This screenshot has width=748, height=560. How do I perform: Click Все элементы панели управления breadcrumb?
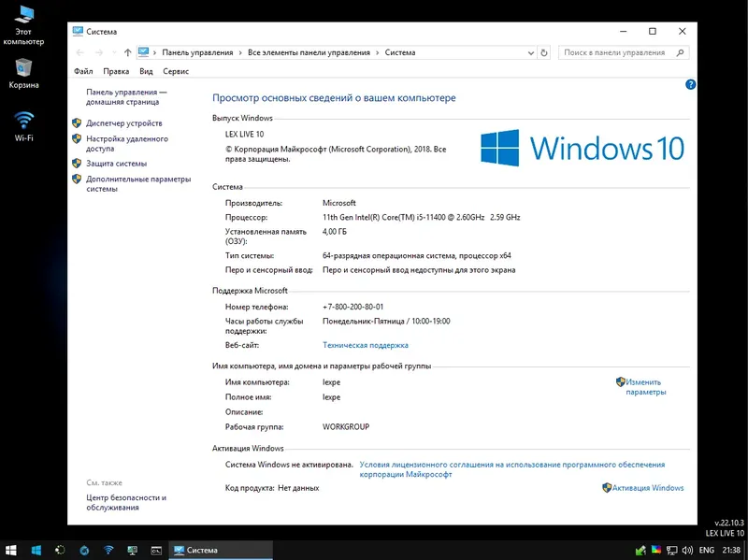tap(309, 52)
